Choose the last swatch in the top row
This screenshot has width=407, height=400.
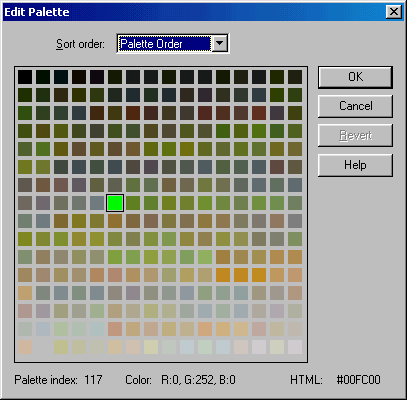coord(295,77)
